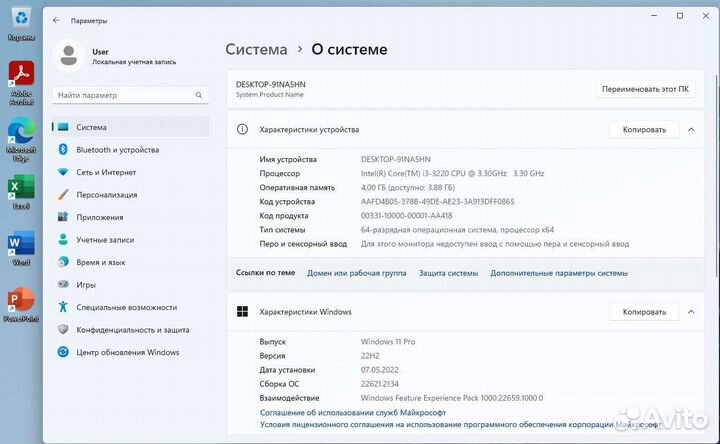Go to Учетные записи settings
720x444 pixels.
pyautogui.click(x=105, y=240)
